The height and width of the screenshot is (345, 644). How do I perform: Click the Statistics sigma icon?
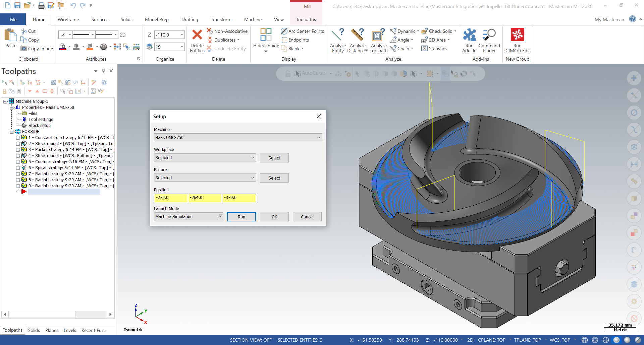click(x=424, y=49)
